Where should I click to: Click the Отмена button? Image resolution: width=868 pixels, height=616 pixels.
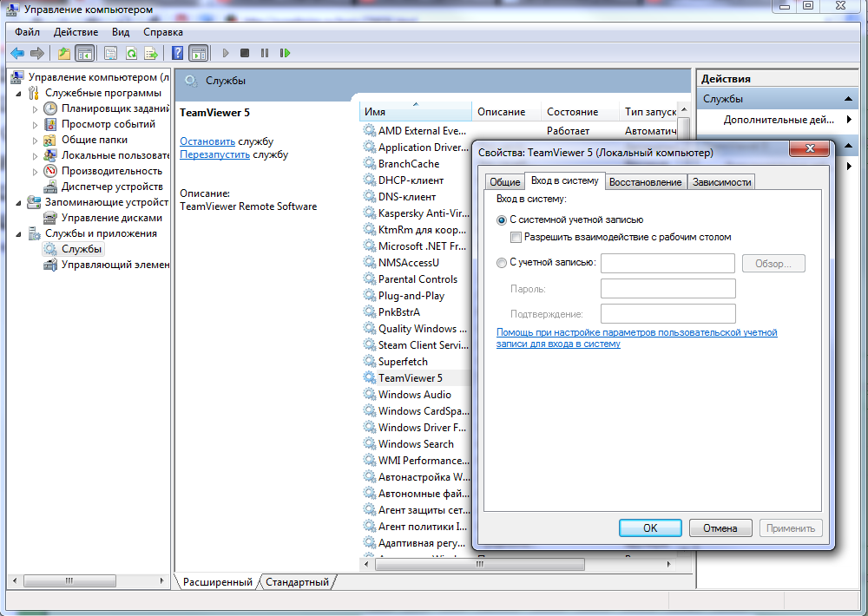pyautogui.click(x=720, y=528)
